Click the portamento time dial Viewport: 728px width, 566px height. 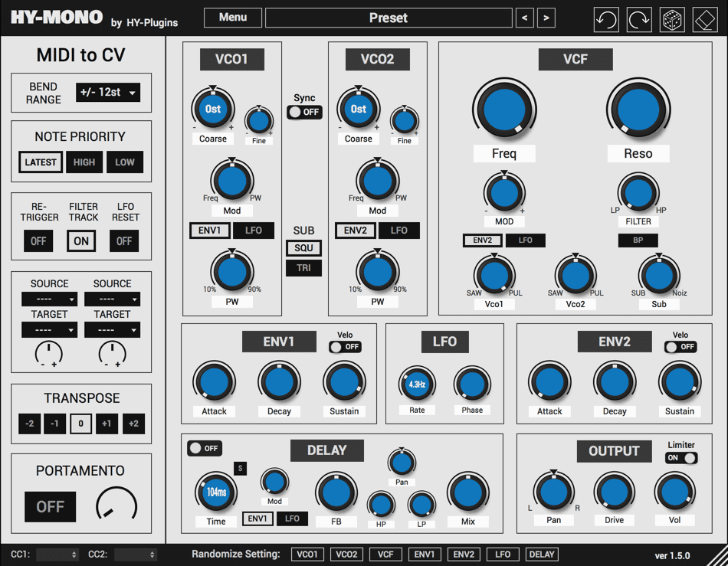pyautogui.click(x=116, y=505)
